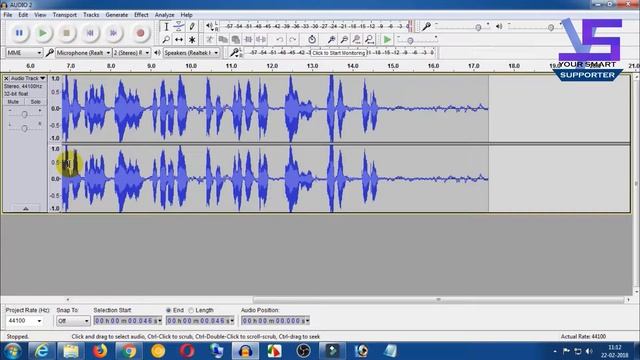The height and width of the screenshot is (360, 640).
Task: Open the Transport menu
Action: click(x=64, y=15)
